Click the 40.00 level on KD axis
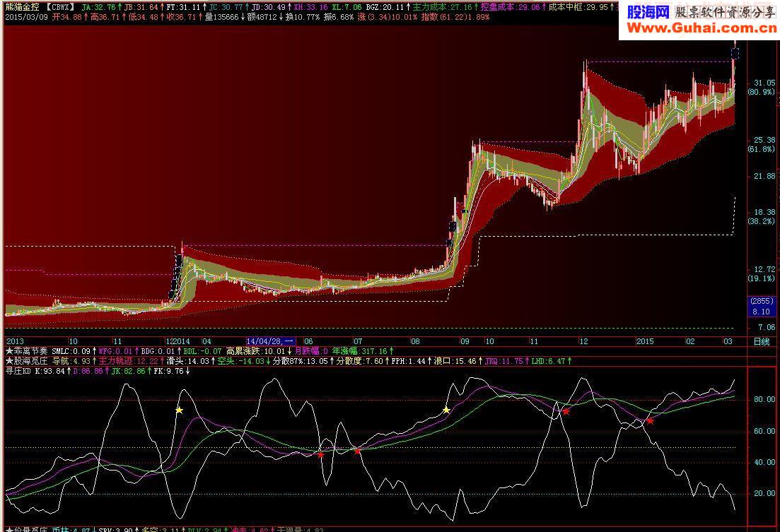Screen dimensions: 780x532 click(x=764, y=462)
